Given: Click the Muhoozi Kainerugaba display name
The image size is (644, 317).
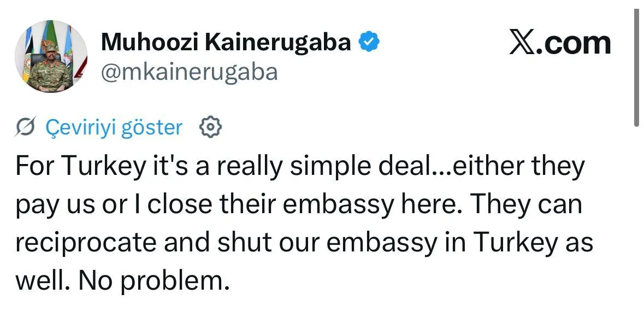Looking at the screenshot, I should pos(226,42).
